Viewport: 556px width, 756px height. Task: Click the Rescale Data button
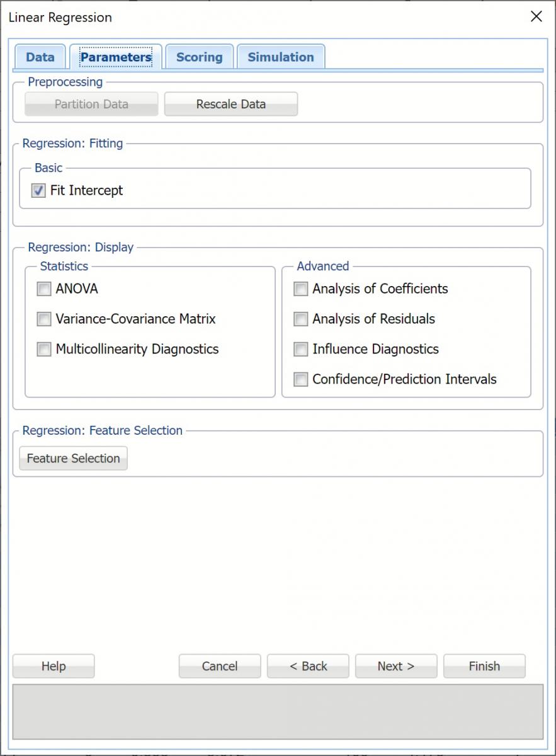click(x=230, y=105)
